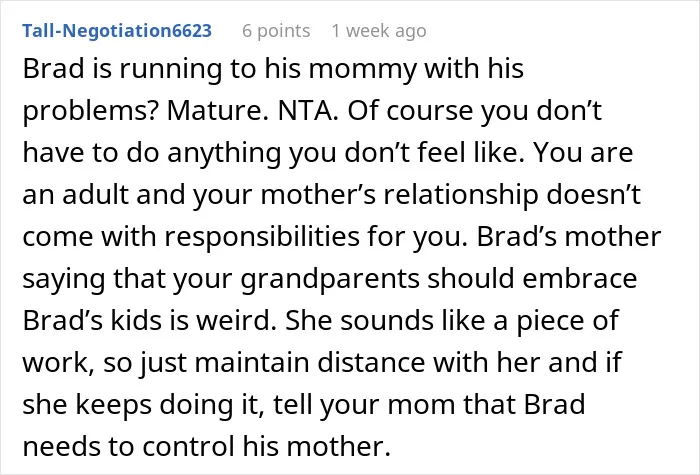Click the phrase "Of course you don't"
Screen dimensions: 700x475
tap(475, 111)
